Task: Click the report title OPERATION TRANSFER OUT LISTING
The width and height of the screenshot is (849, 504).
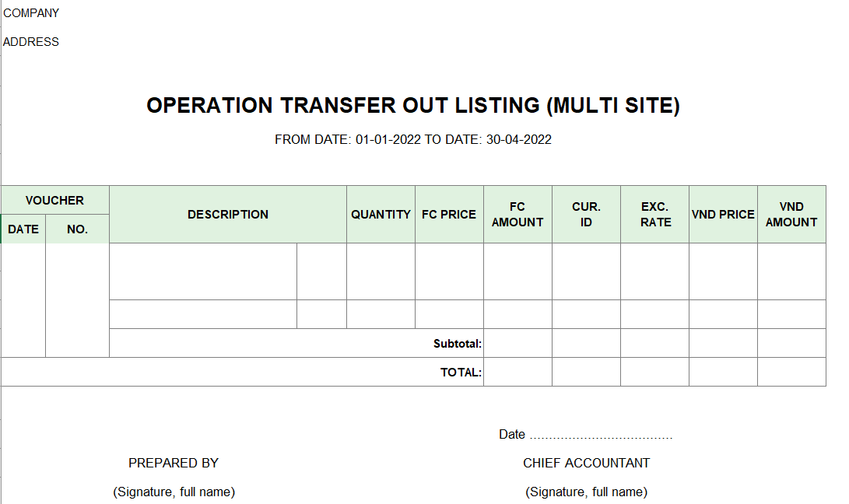Action: coord(413,106)
